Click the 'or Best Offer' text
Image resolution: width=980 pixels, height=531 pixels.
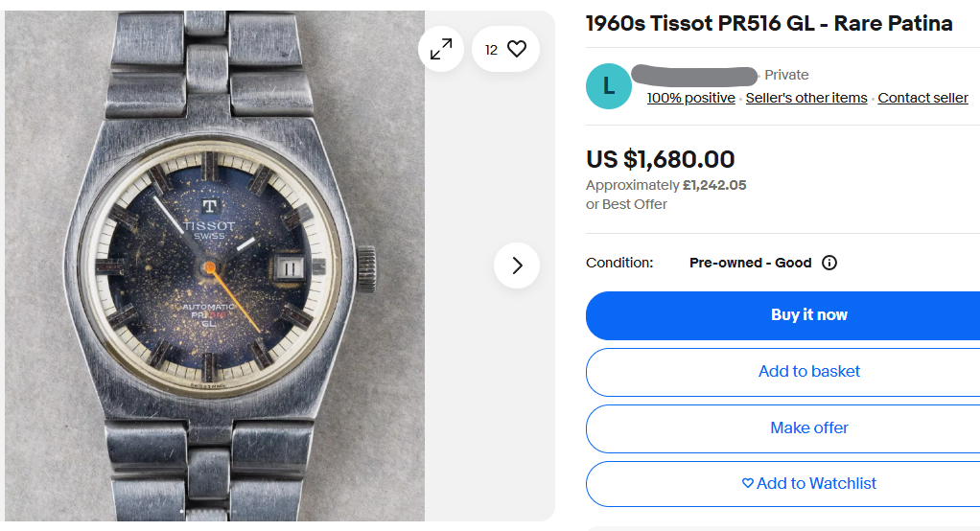click(x=626, y=204)
